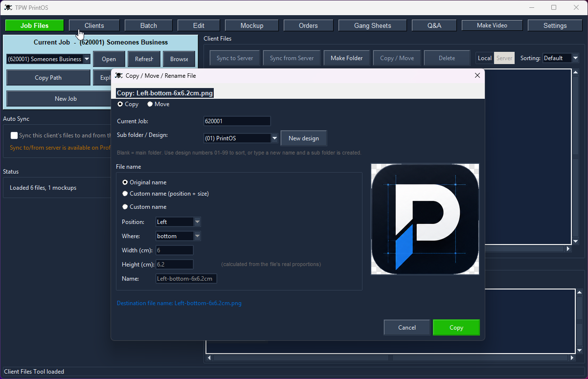The image size is (588, 379).
Task: Switch file view to Local
Action: point(485,58)
